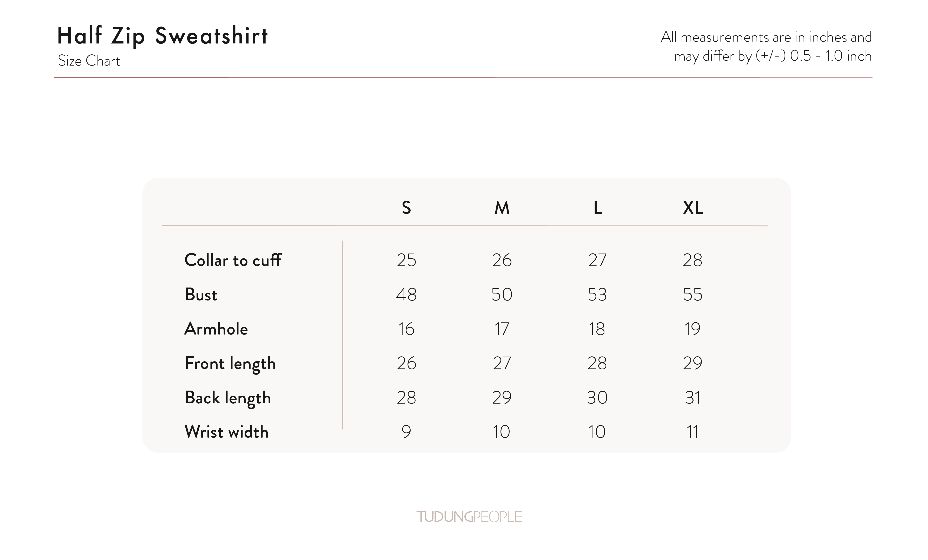The image size is (928, 560).
Task: Select the L size column header
Action: point(597,208)
